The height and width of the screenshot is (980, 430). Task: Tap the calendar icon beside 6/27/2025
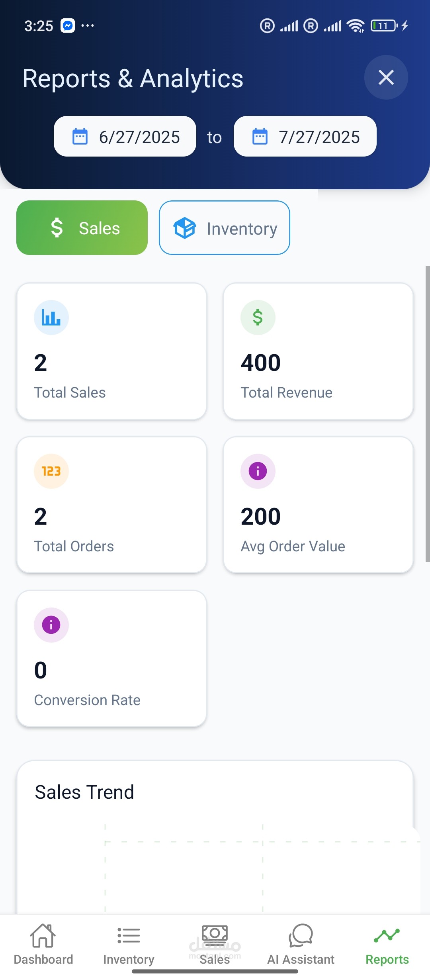(80, 137)
